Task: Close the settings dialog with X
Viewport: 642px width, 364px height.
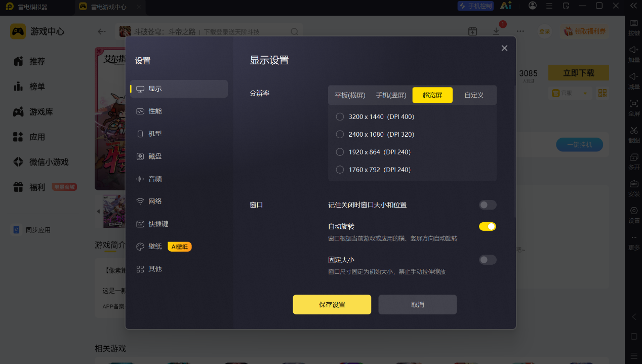Action: point(504,48)
